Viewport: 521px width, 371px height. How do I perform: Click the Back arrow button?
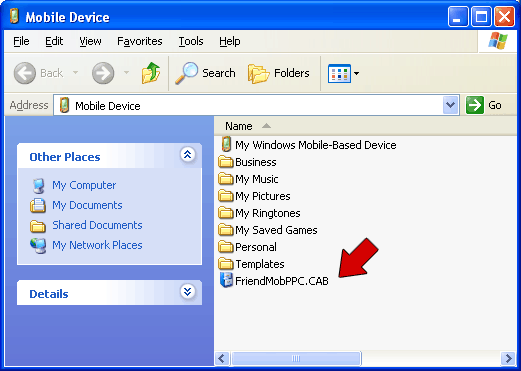point(25,73)
